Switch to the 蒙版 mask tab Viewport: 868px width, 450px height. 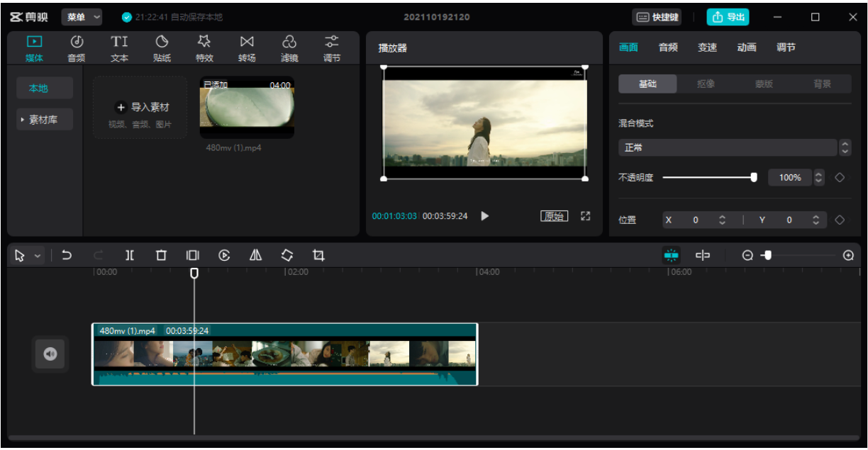coord(764,84)
